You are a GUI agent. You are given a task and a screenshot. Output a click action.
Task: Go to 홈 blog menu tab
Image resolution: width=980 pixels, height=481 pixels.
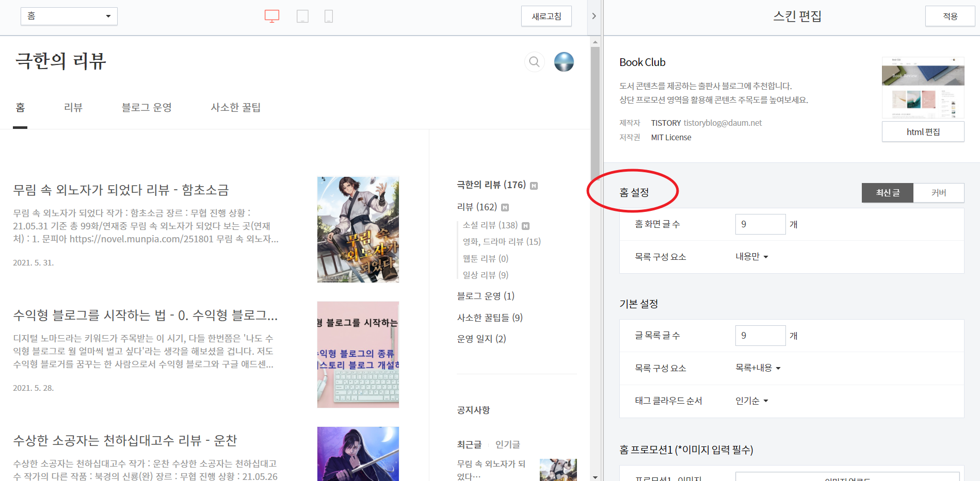coord(20,108)
